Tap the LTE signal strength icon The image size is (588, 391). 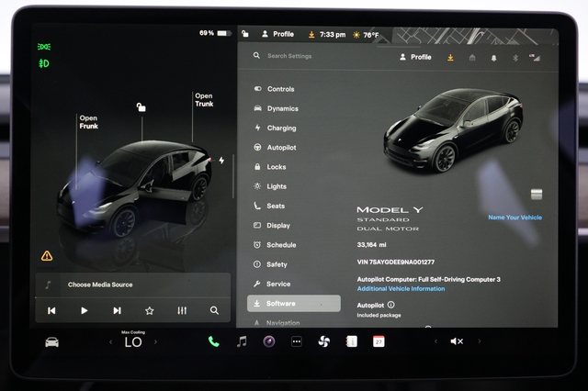tap(535, 58)
